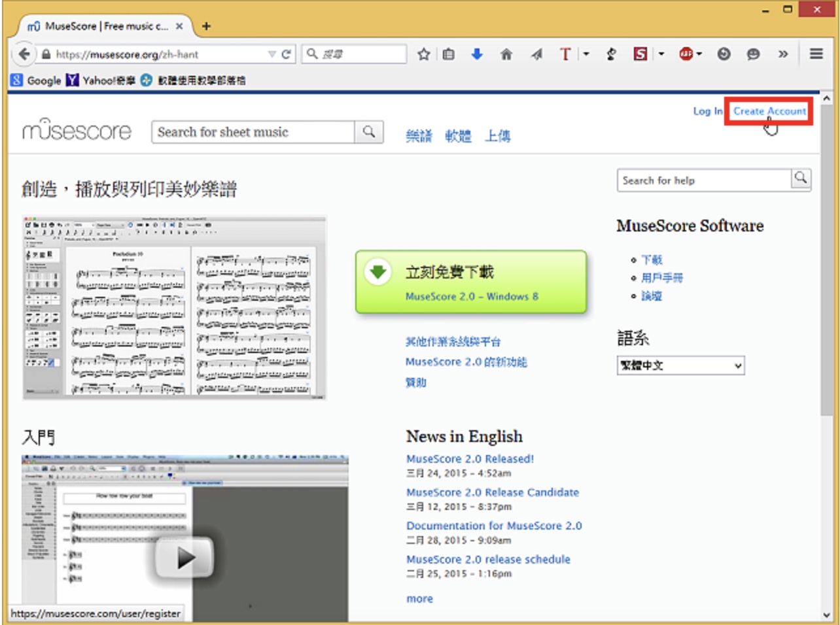Open the 論壇 forum link
840x625 pixels.
(652, 296)
